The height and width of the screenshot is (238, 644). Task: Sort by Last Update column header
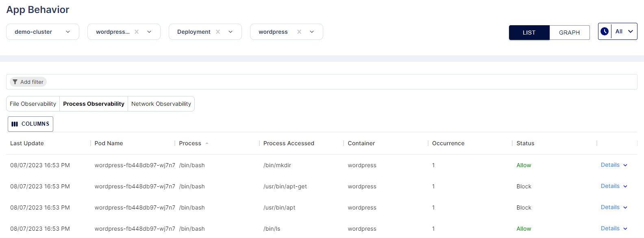coord(27,143)
